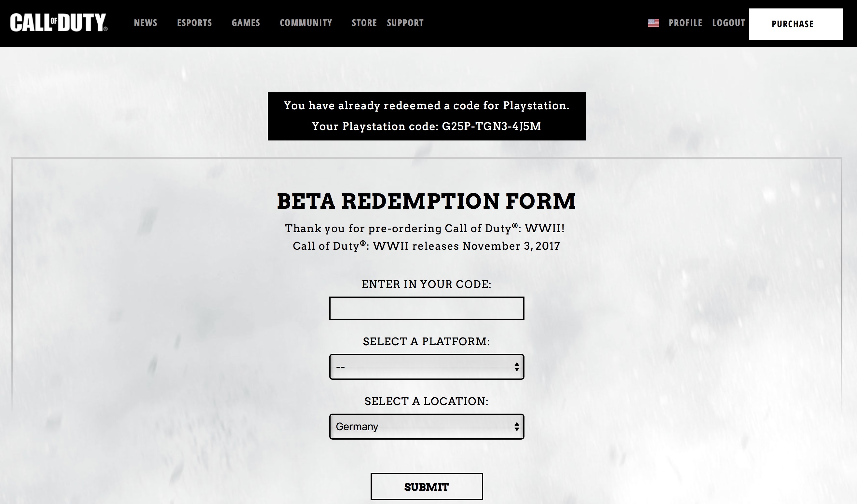The image size is (857, 504).
Task: Expand the Select a Platform dropdown
Action: click(x=427, y=367)
